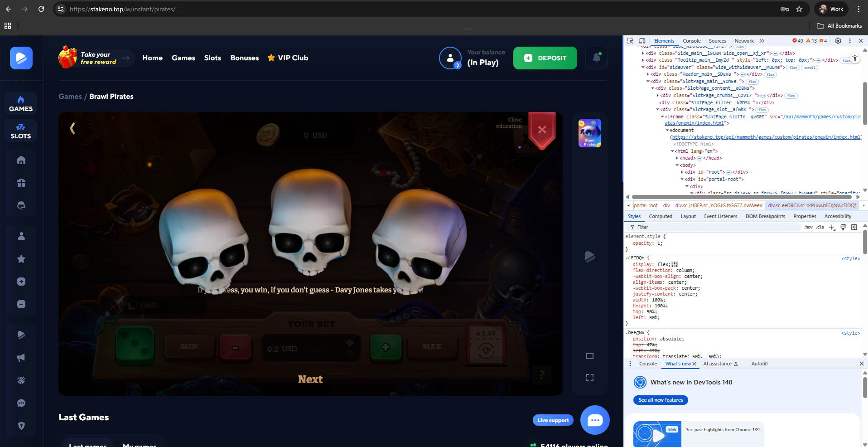This screenshot has width=868, height=447.
Task: Open DevTools settings gear
Action: point(838,41)
